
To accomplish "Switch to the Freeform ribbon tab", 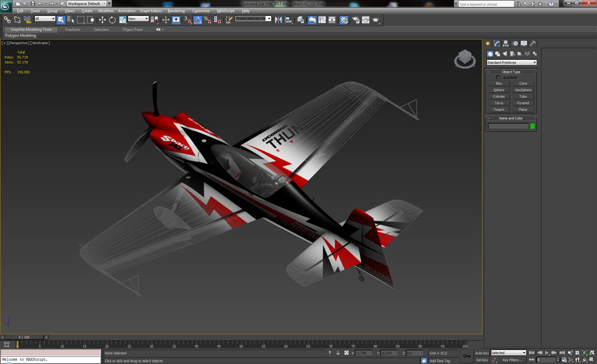I will pyautogui.click(x=73, y=29).
